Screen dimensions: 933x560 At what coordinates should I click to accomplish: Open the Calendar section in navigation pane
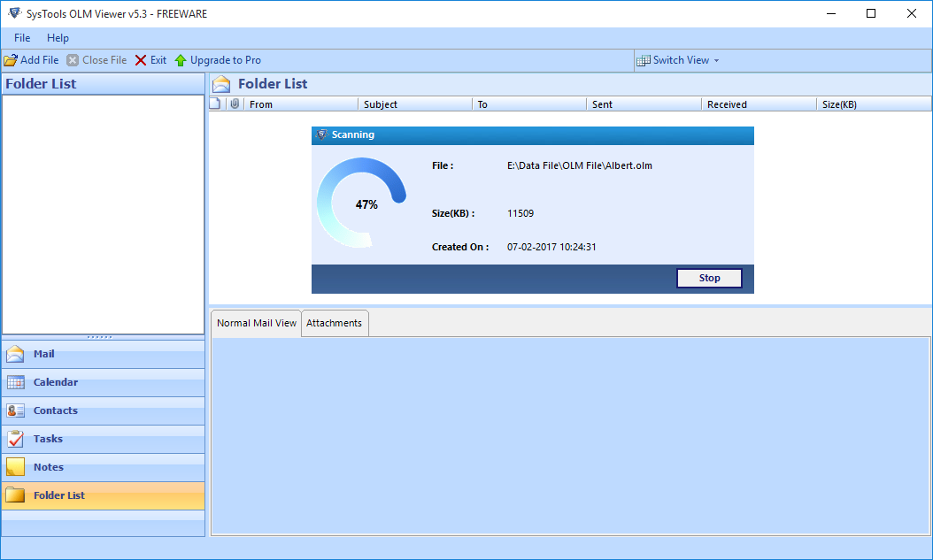pos(104,382)
